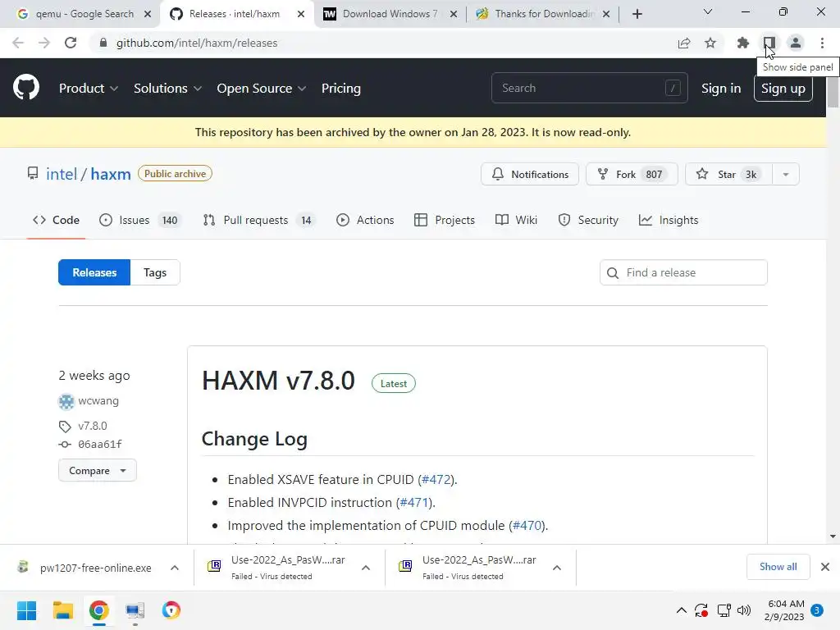Switch to the Code tab
Image resolution: width=840 pixels, height=630 pixels.
click(56, 220)
